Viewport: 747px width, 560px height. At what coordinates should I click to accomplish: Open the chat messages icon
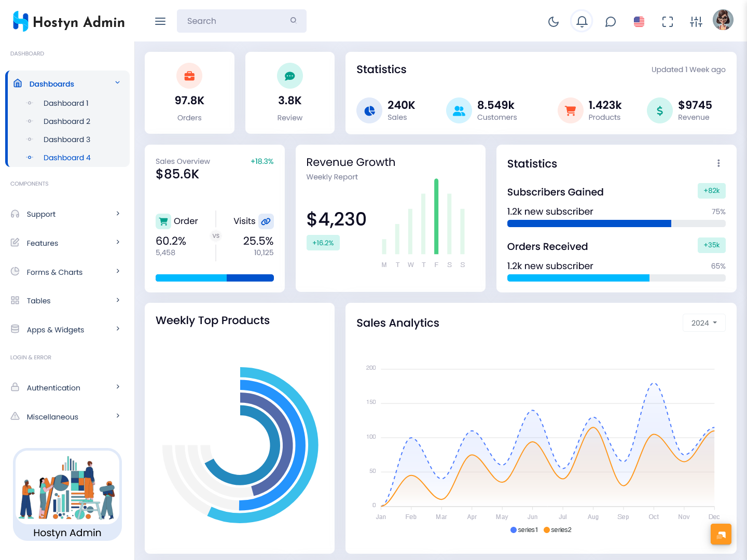611,21
